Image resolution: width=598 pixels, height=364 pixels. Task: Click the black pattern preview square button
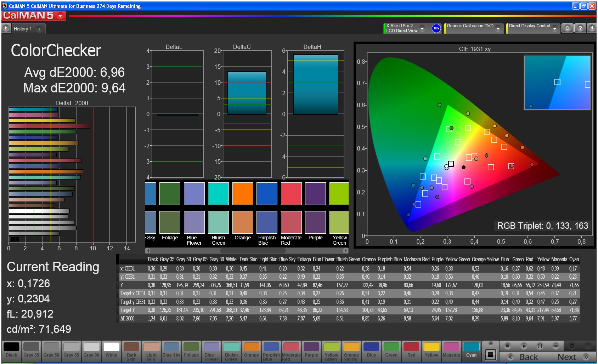pyautogui.click(x=491, y=354)
